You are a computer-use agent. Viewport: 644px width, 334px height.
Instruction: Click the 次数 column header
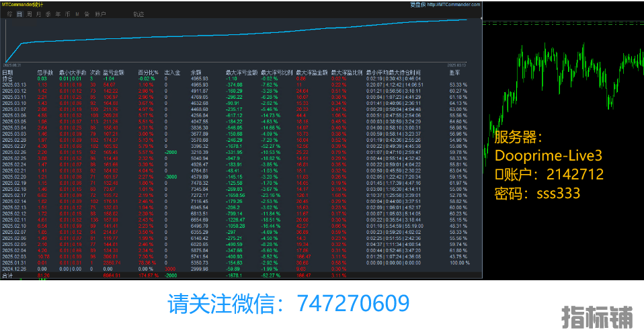95,73
